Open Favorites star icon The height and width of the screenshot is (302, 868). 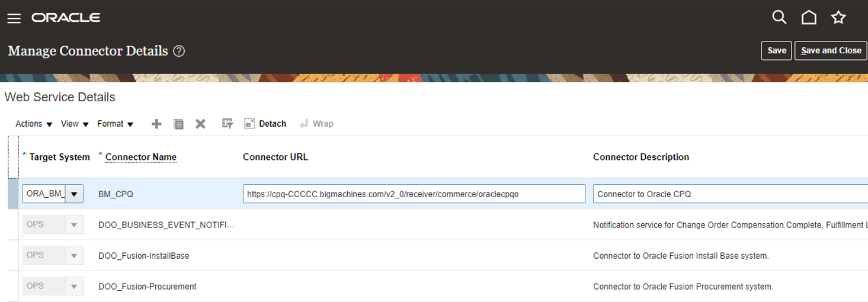point(838,17)
